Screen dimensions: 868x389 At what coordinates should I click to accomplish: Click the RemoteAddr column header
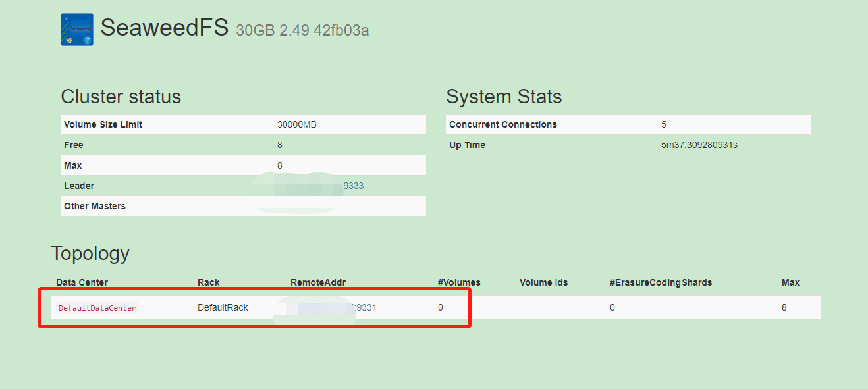[318, 282]
